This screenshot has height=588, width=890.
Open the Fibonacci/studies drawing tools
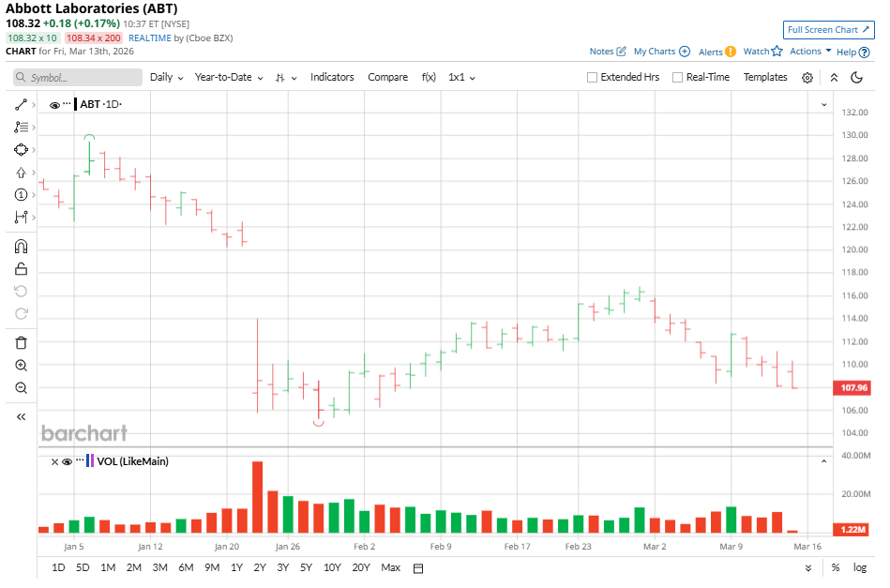(21, 128)
